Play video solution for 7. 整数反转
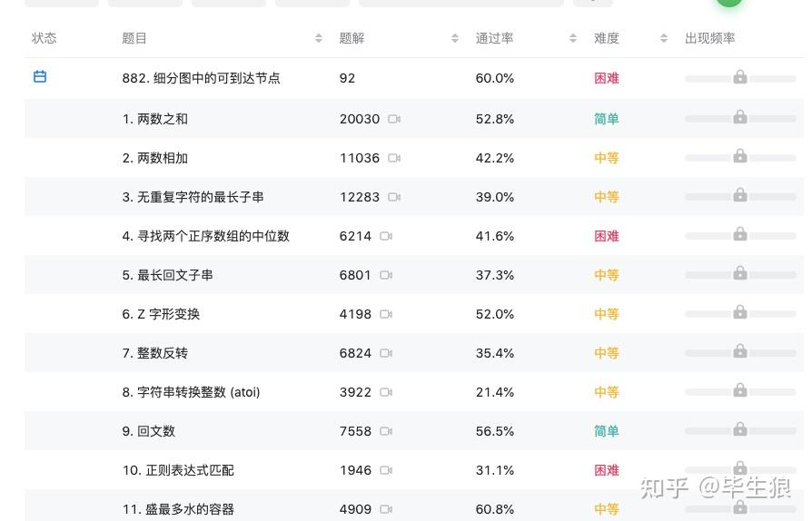Screen dimensions: 812x521 (x=386, y=353)
